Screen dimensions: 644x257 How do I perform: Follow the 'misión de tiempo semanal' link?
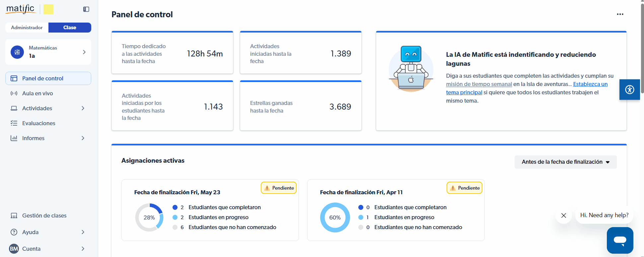479,84
